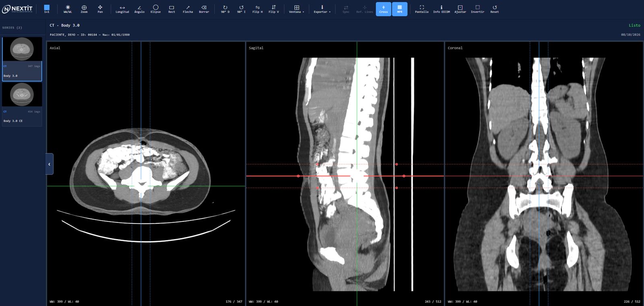644x306 pixels.
Task: Open the Ventana presets dropdown
Action: [x=297, y=9]
